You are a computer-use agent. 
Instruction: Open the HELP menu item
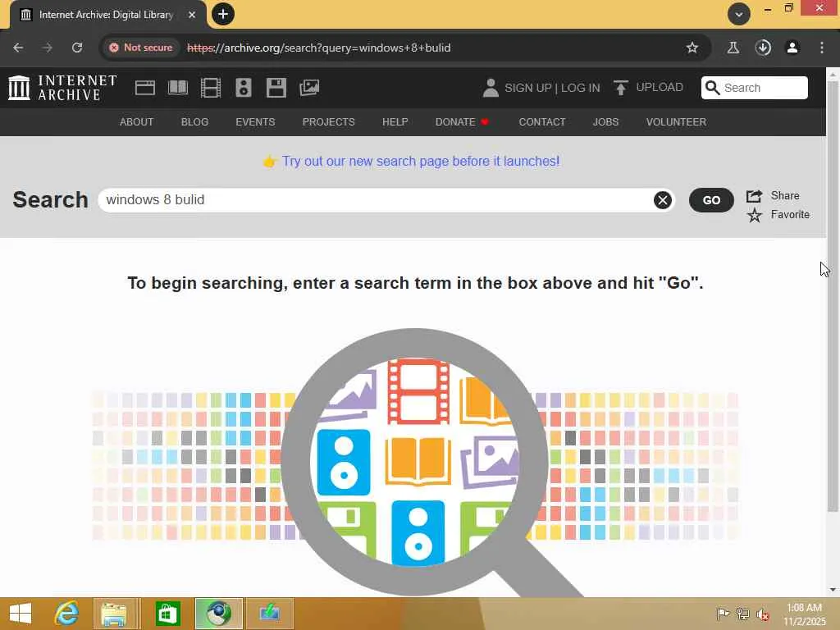(x=395, y=122)
